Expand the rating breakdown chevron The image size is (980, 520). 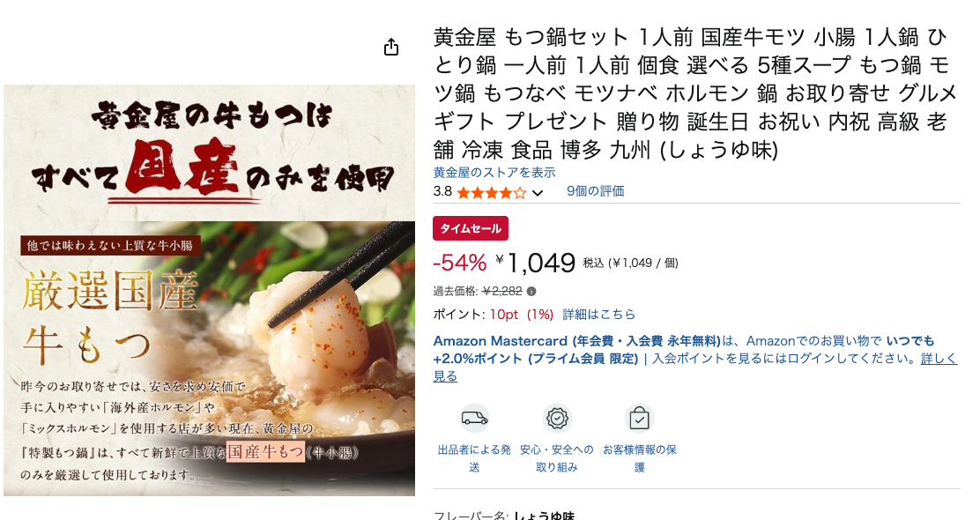click(x=538, y=193)
